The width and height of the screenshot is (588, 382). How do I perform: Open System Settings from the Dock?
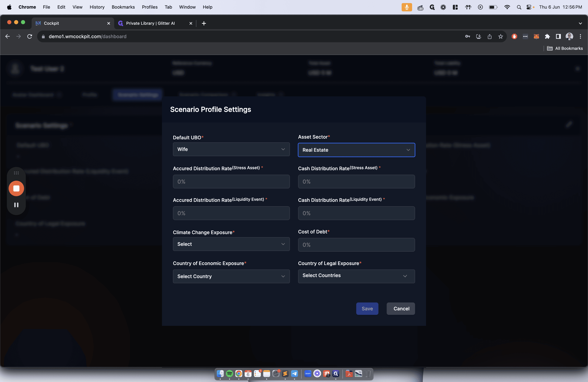pyautogui.click(x=276, y=374)
